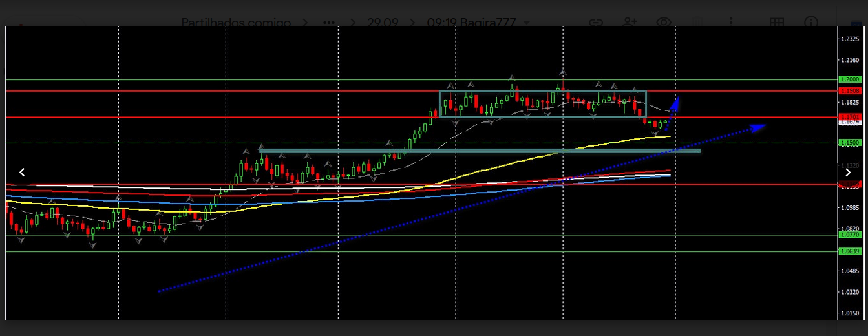Open the Partilhados comigo breadcrumb
Viewport: 868px width, 336px height.
pyautogui.click(x=235, y=23)
